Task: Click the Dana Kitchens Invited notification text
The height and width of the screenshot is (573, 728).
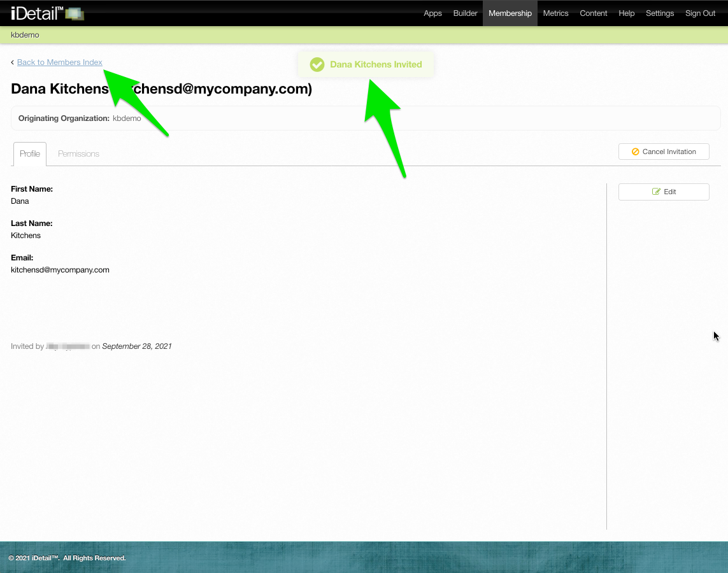Action: click(376, 64)
